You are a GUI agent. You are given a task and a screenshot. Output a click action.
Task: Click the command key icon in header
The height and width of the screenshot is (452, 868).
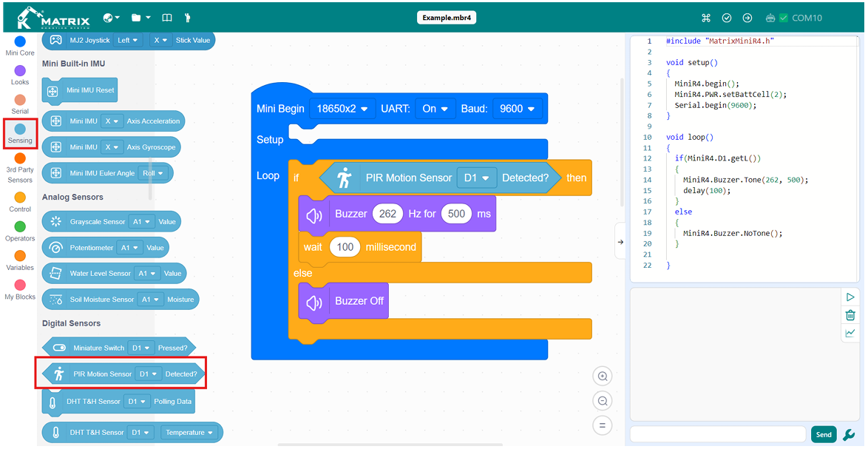(706, 18)
